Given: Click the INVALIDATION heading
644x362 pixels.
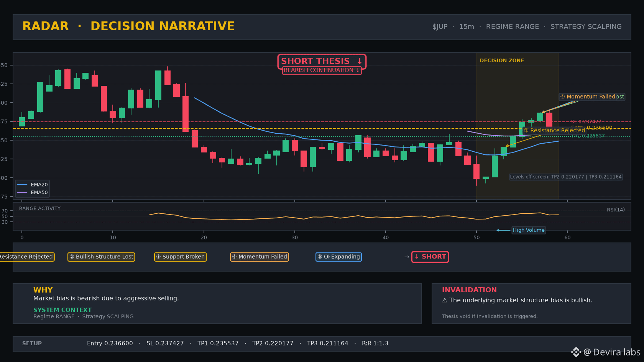Looking at the screenshot, I should pos(469,290).
